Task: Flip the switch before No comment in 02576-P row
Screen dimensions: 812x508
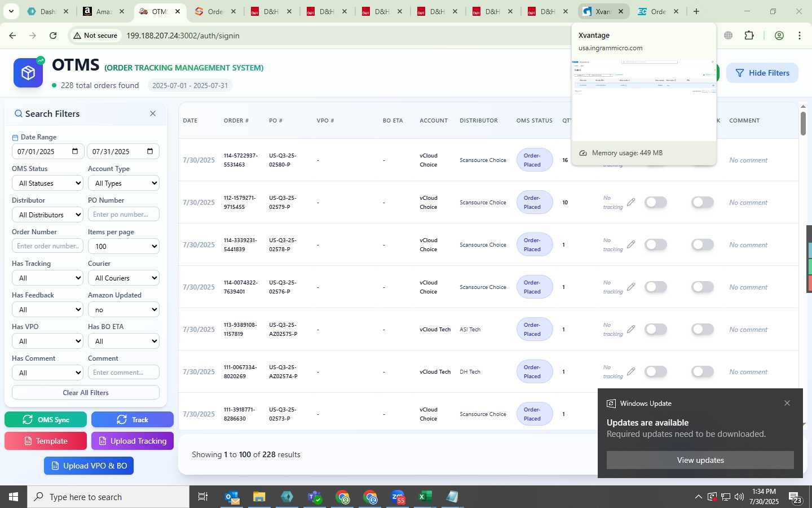Action: 703,287
